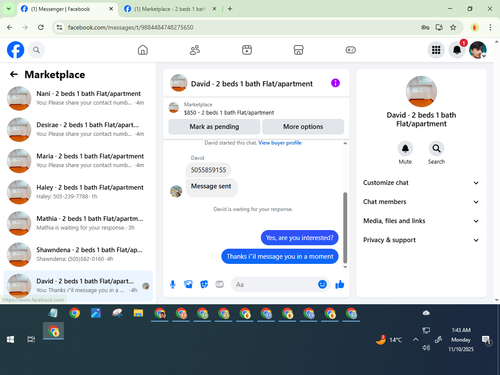
Task: Click the 'Thanks i'll message you' bubble
Action: tap(280, 256)
